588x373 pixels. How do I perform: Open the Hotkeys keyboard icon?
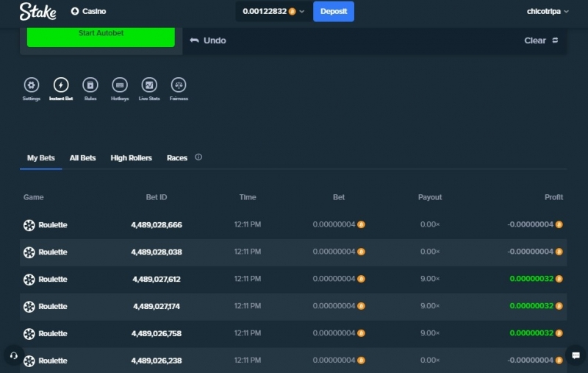click(120, 85)
